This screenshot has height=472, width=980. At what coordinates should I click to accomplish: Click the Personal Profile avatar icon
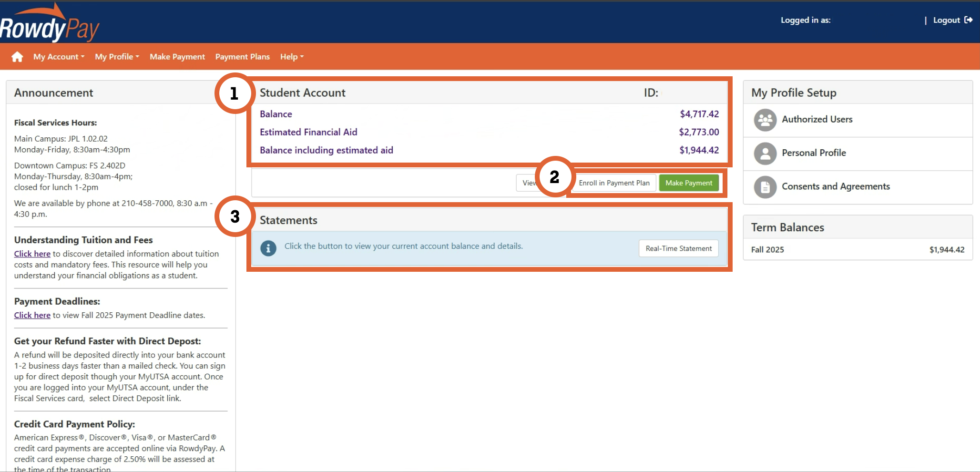pyautogui.click(x=765, y=154)
